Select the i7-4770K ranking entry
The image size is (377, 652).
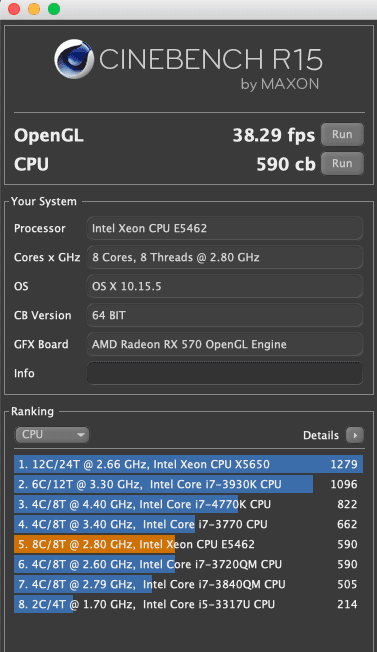(x=188, y=504)
